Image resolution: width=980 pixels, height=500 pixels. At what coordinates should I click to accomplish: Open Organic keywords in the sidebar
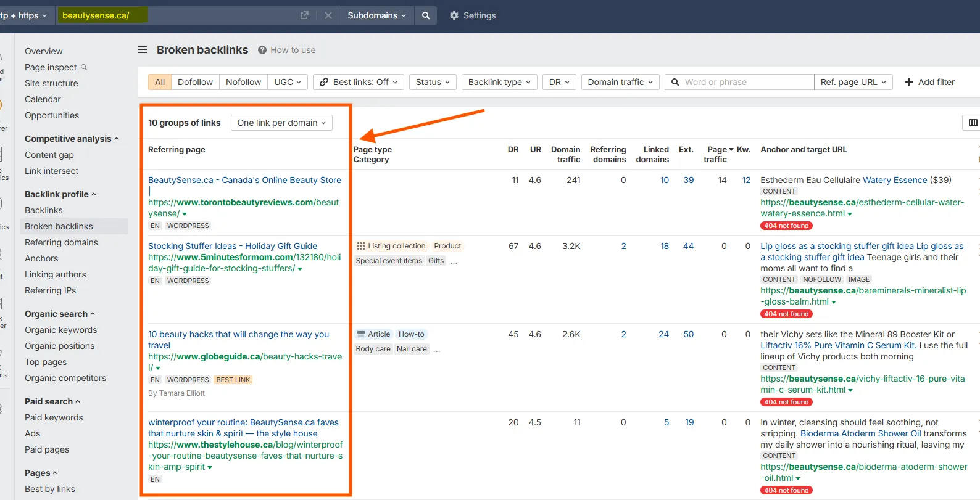[x=61, y=330]
